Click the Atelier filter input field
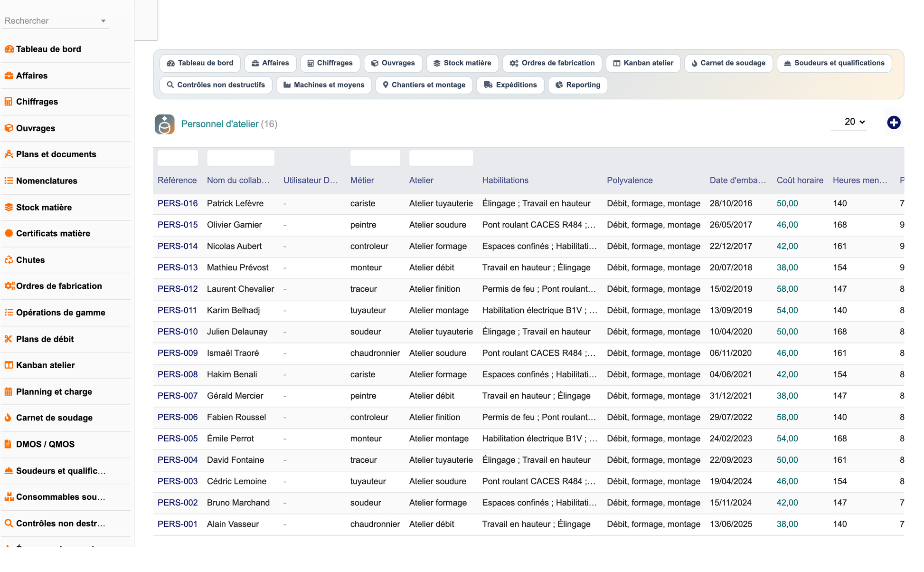924x572 pixels. point(441,158)
